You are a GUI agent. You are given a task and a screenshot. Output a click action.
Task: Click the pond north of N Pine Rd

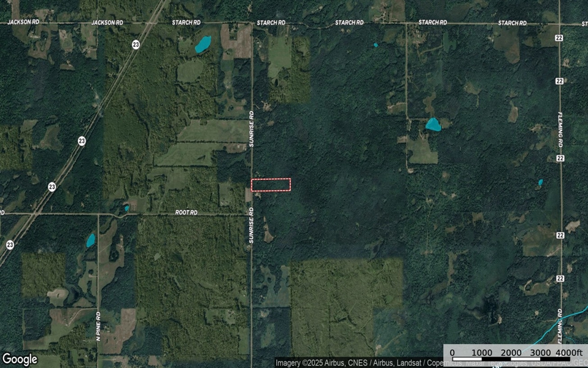click(x=90, y=240)
